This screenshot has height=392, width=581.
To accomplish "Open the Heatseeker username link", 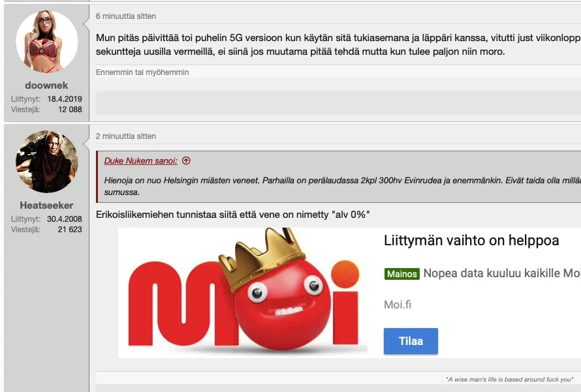I will coord(46,205).
